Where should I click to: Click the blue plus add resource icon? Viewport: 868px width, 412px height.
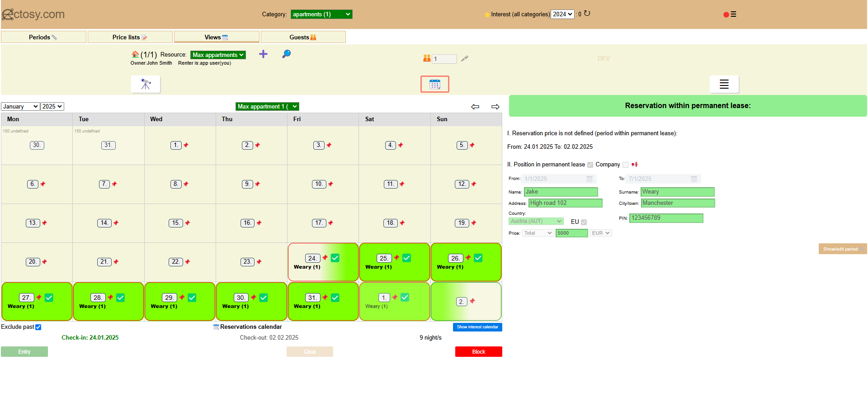(x=263, y=54)
